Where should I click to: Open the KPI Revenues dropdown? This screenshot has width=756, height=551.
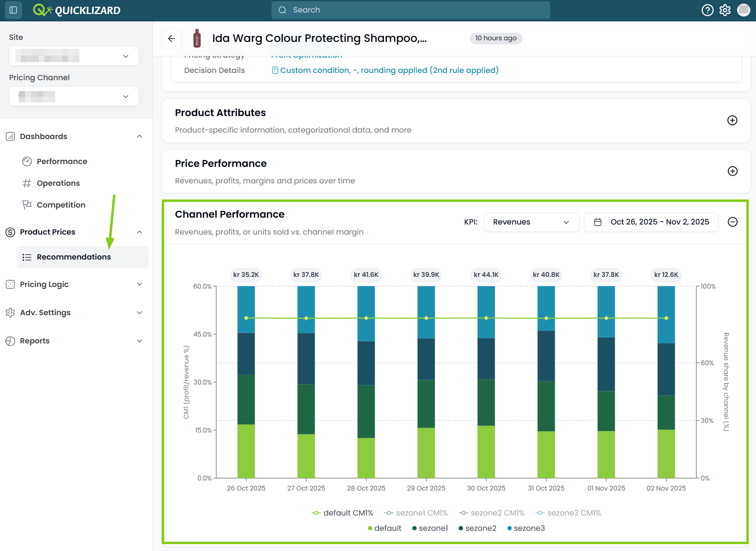[531, 222]
